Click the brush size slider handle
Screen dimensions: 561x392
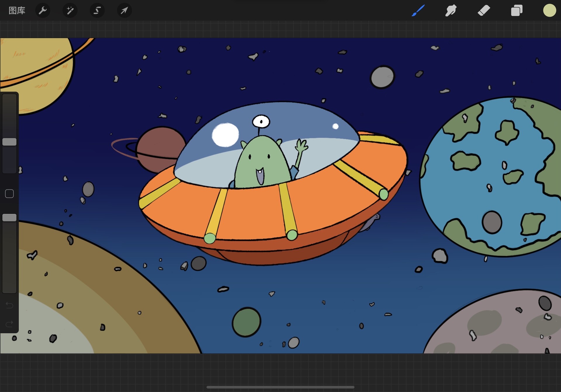click(x=9, y=142)
